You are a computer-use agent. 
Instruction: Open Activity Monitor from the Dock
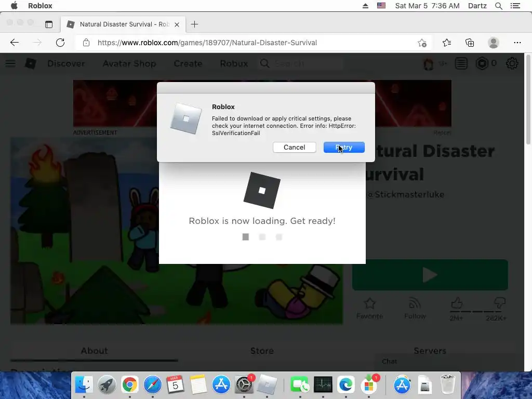(x=323, y=385)
